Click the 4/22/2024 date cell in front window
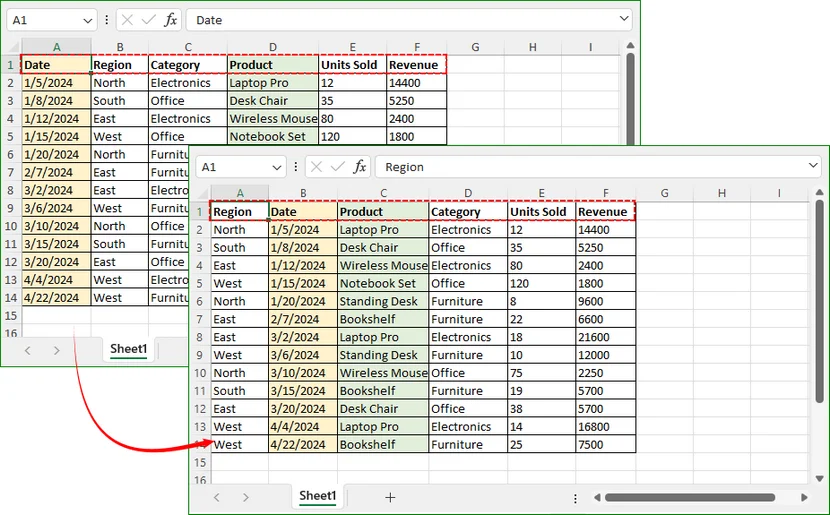Image resolution: width=830 pixels, height=515 pixels. pyautogui.click(x=303, y=445)
